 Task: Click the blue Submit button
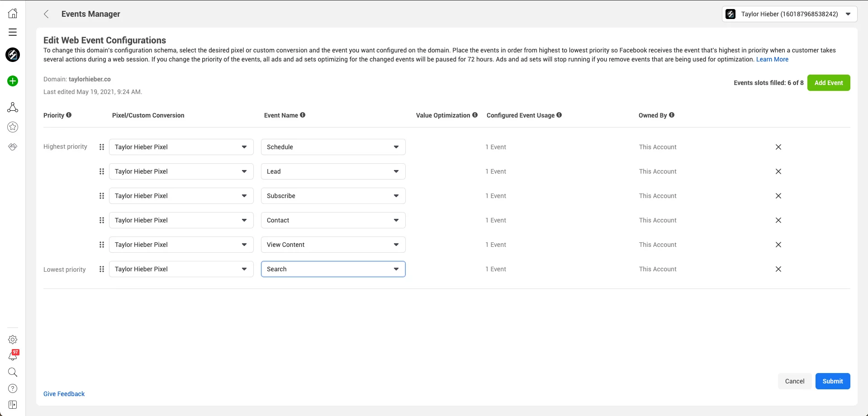point(832,381)
